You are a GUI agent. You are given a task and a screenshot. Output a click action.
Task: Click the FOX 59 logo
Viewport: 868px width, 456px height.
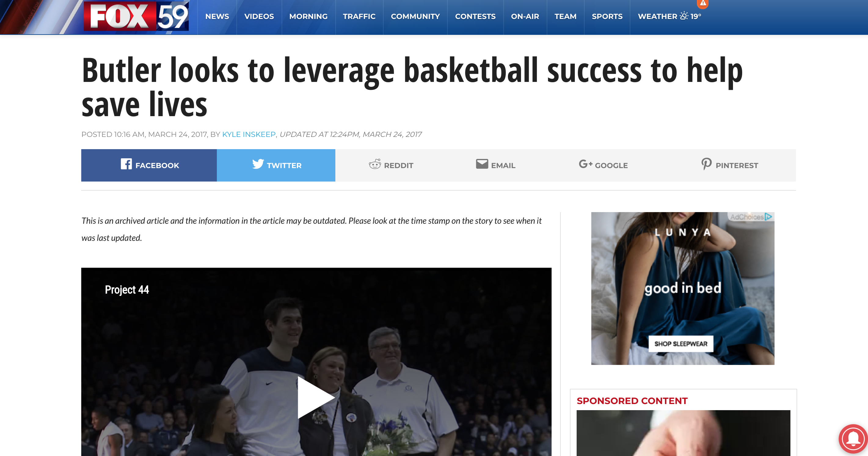[136, 16]
